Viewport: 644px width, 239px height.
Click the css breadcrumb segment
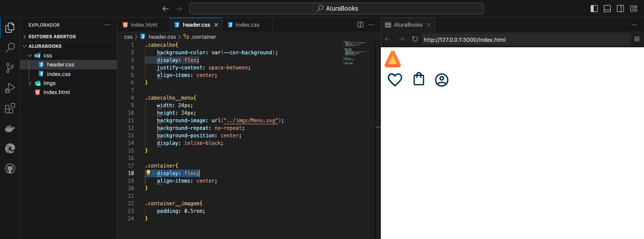tap(128, 37)
